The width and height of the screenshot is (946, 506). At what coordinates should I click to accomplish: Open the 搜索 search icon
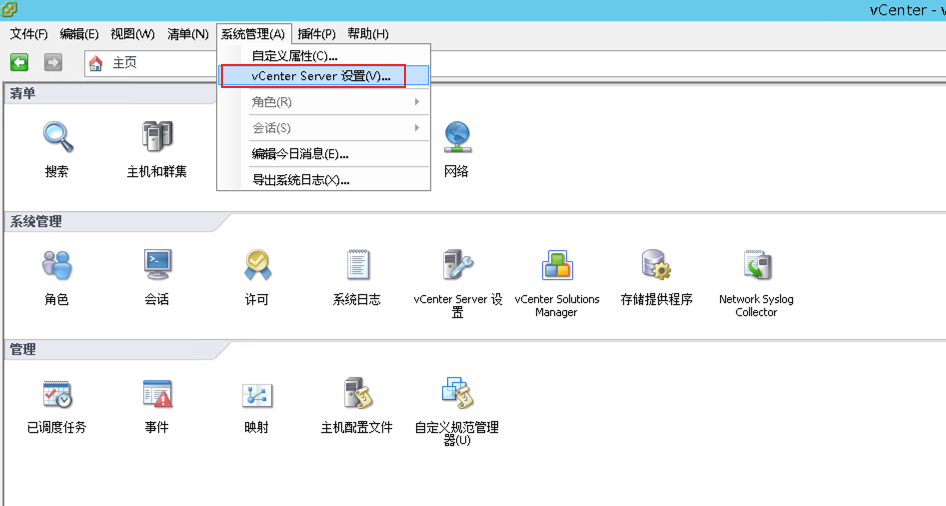[x=58, y=137]
